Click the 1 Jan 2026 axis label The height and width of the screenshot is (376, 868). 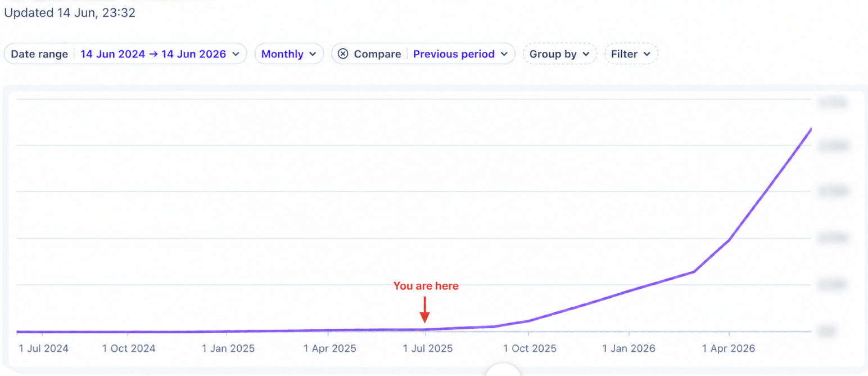[629, 348]
